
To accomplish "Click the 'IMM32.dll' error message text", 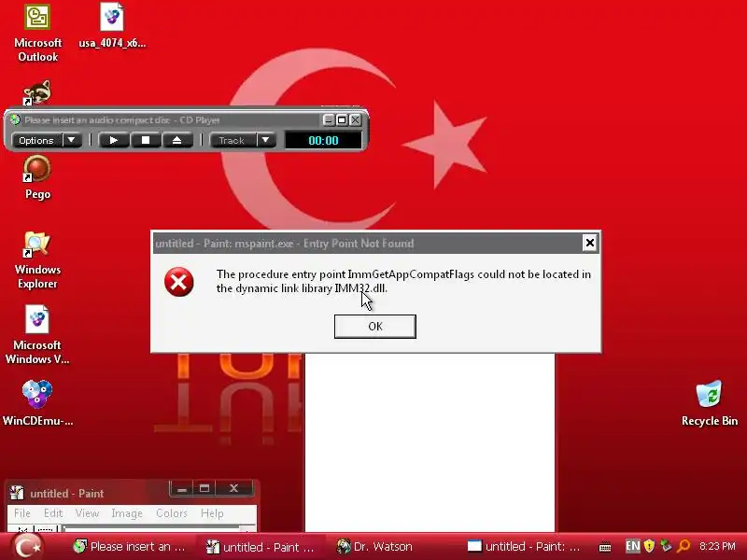I will click(x=360, y=288).
